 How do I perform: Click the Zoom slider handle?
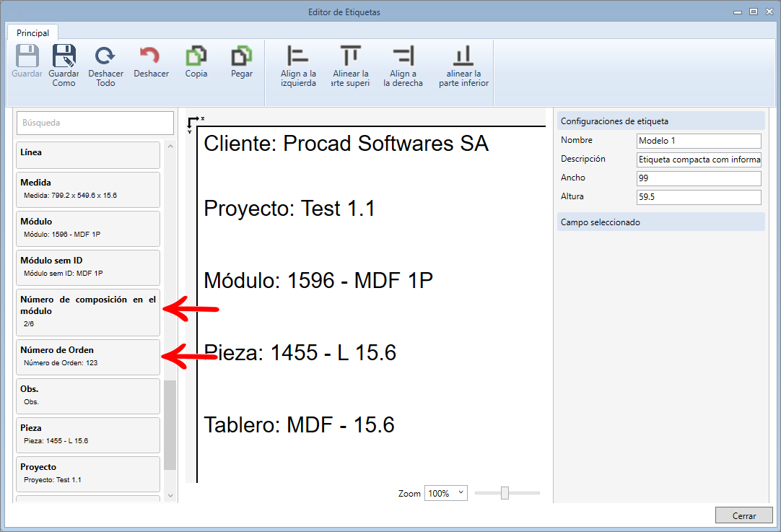[x=505, y=493]
